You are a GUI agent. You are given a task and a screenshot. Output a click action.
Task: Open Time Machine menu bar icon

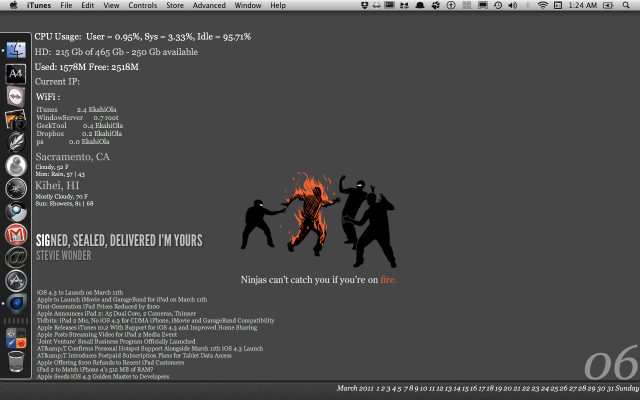click(498, 5)
